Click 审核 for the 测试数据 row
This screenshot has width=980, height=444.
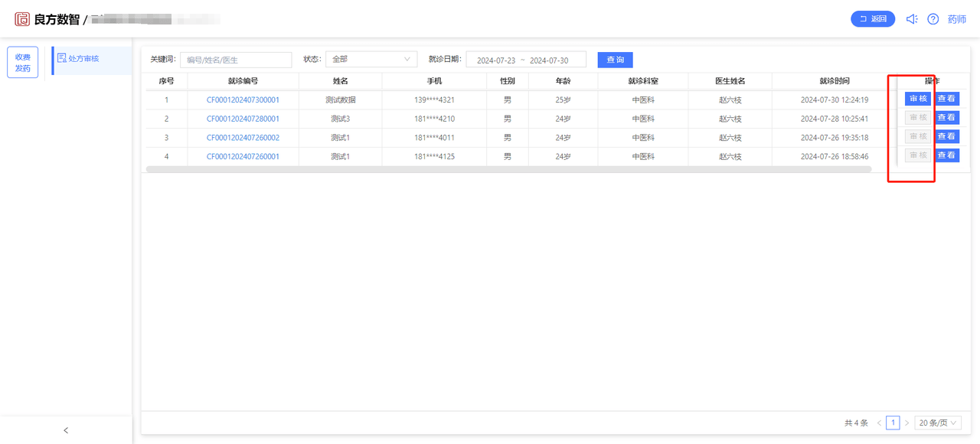click(x=918, y=99)
